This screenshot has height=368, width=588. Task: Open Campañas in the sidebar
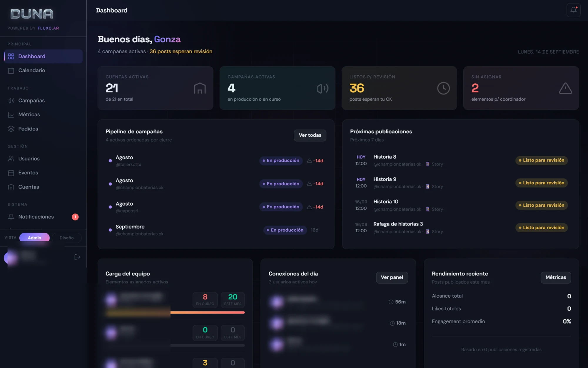pyautogui.click(x=43, y=100)
